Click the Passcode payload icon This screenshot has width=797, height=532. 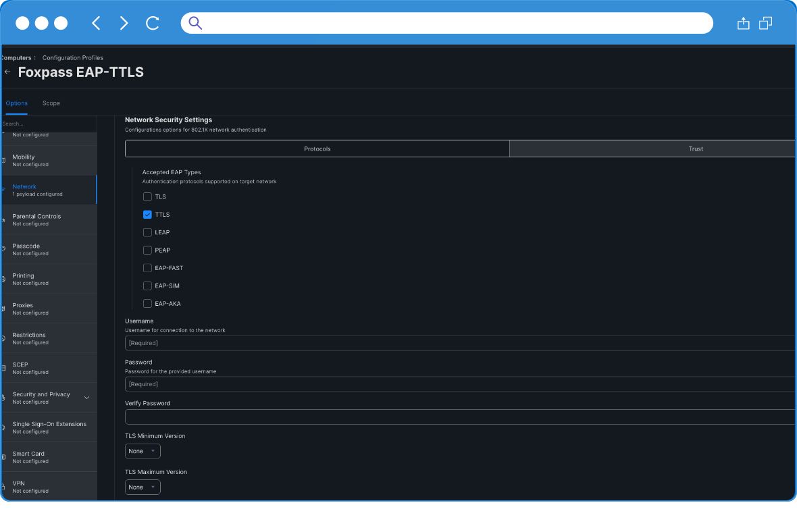pos(5,249)
